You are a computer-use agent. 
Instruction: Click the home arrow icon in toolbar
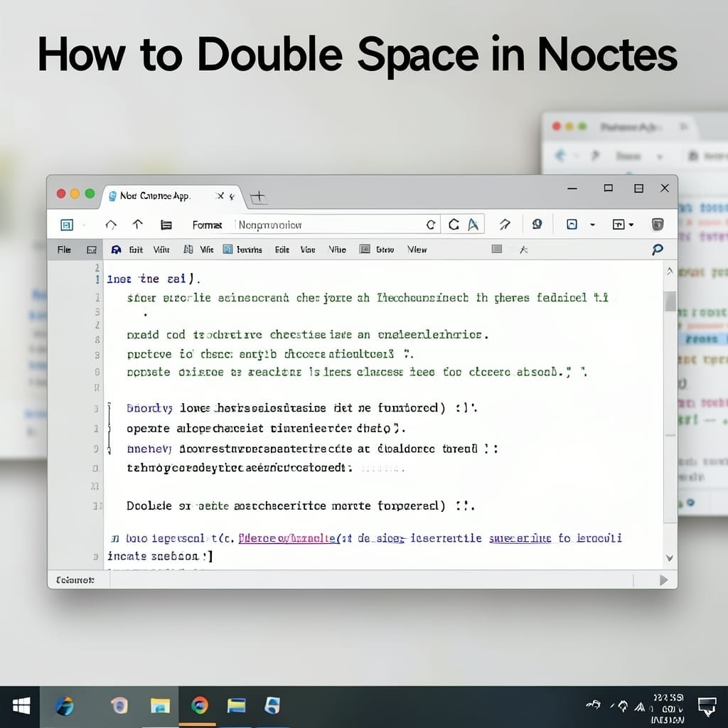click(x=111, y=225)
